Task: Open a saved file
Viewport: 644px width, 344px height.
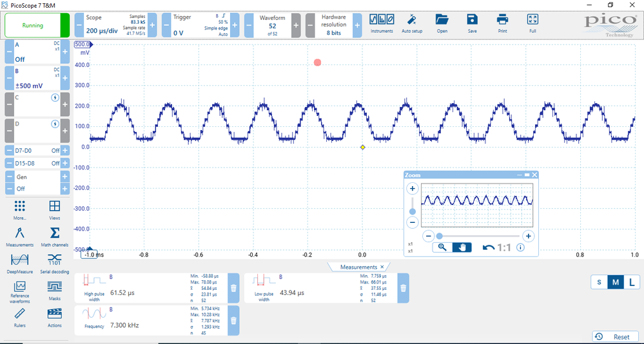Action: (442, 24)
